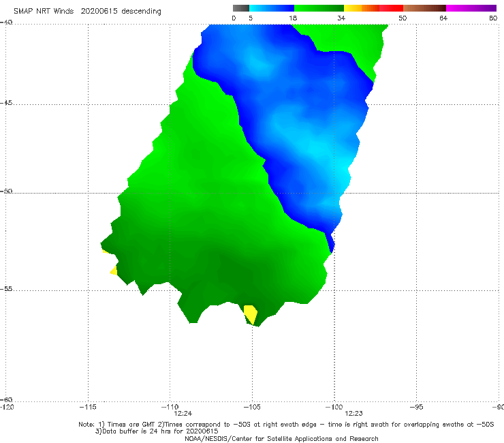Screen dimensions: 504x443
Task: Click the yellow wind patch near -105 longitude
Action: pos(251,314)
